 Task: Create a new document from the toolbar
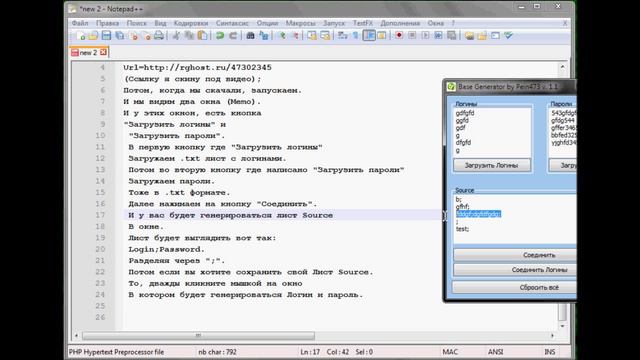coord(81,36)
